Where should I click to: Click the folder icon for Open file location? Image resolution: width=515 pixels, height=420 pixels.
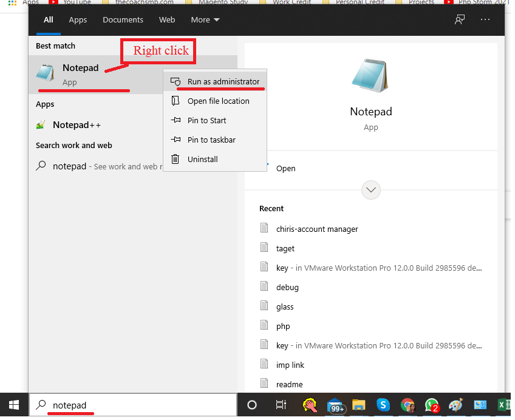tap(176, 101)
